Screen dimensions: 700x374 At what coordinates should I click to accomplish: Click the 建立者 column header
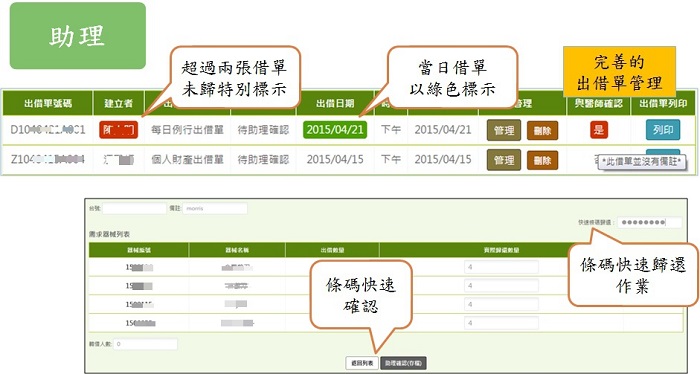coord(118,104)
